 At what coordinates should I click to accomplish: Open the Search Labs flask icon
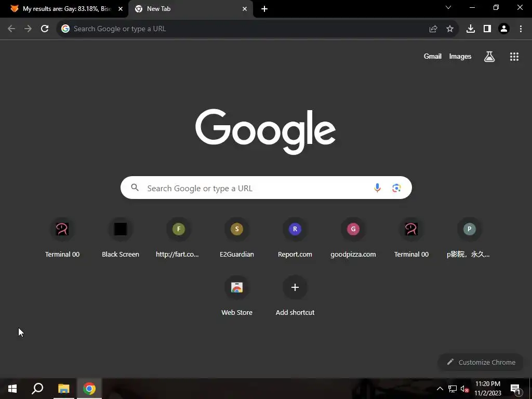point(489,57)
